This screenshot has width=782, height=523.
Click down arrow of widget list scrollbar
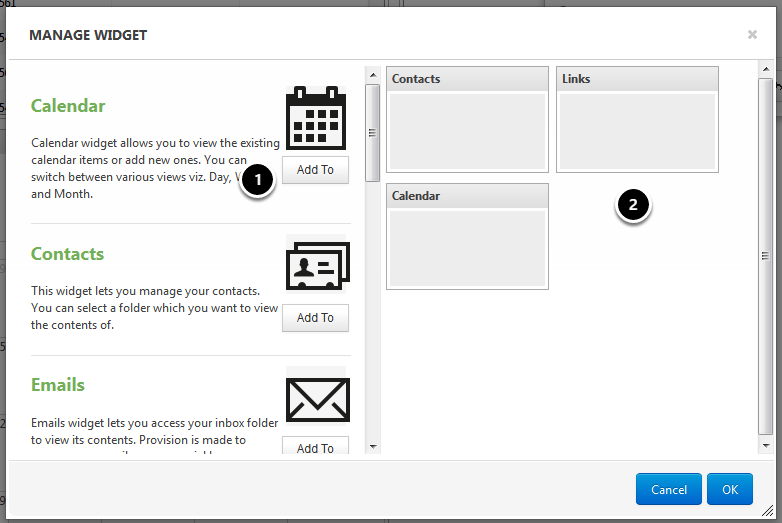(373, 447)
